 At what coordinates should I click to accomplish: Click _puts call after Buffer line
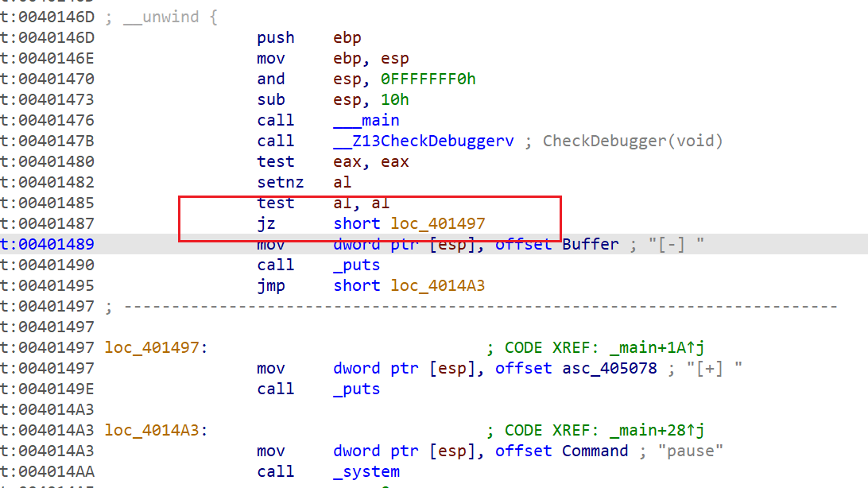356,265
